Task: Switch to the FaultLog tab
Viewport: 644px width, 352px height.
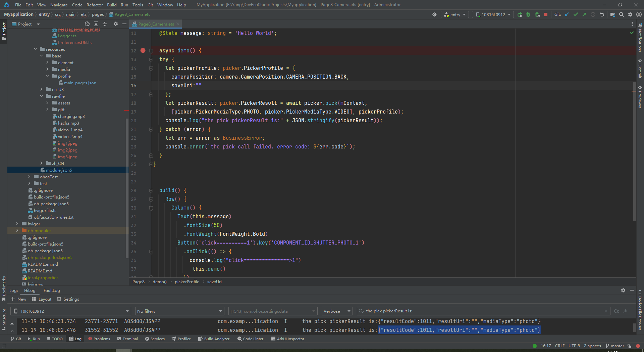Action: point(52,290)
